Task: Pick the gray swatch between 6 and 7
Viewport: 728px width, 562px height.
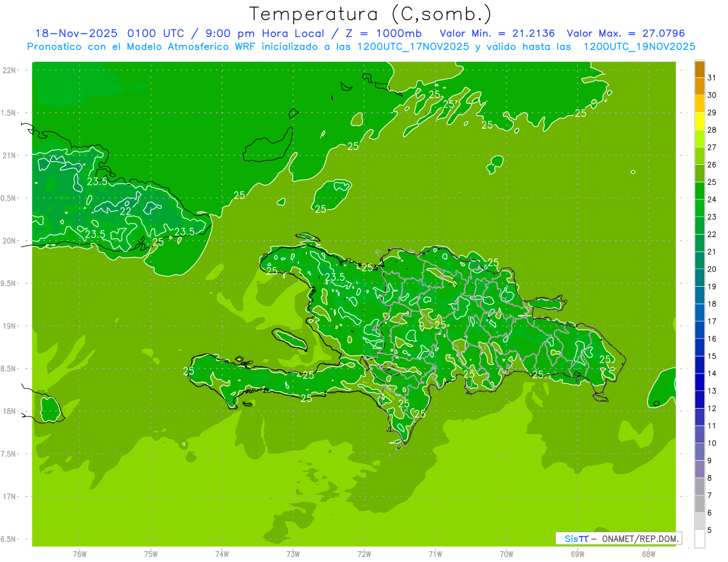Action: click(x=699, y=504)
